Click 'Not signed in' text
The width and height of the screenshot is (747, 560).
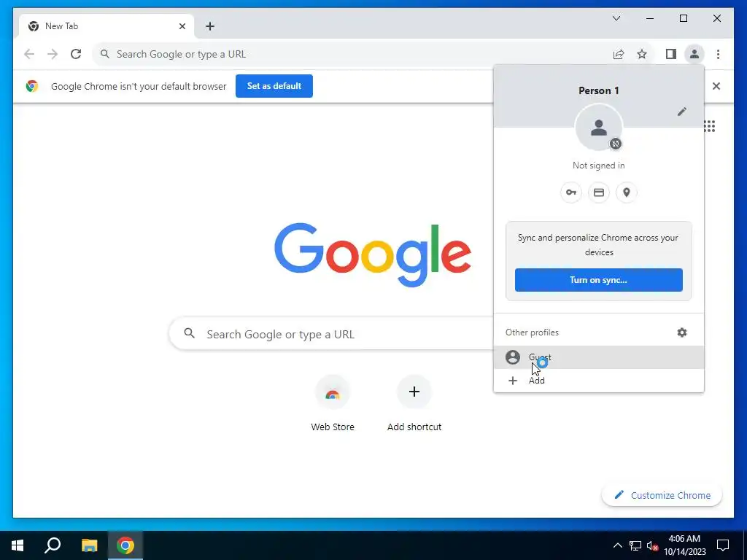pyautogui.click(x=598, y=166)
